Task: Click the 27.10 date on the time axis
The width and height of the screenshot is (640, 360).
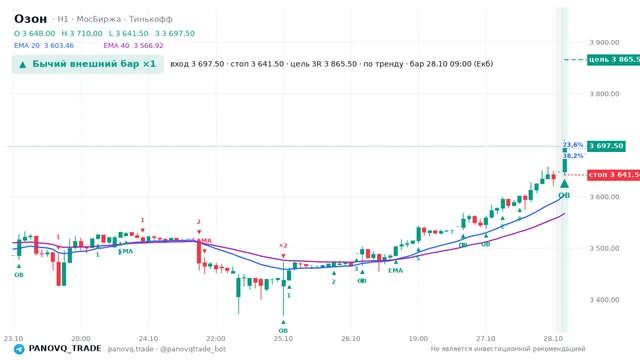Action: coord(486,339)
